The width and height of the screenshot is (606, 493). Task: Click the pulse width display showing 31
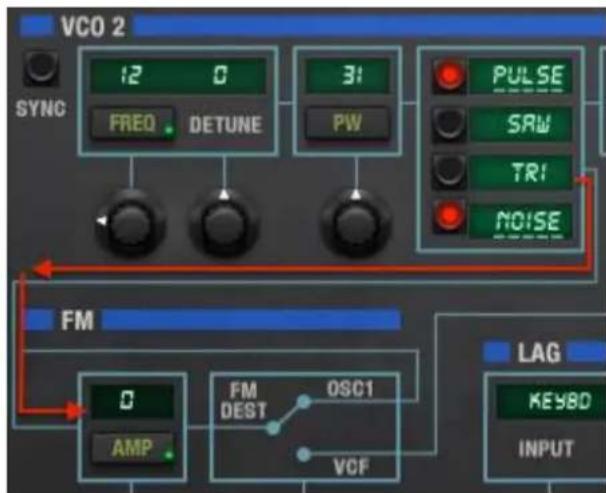coord(347,75)
